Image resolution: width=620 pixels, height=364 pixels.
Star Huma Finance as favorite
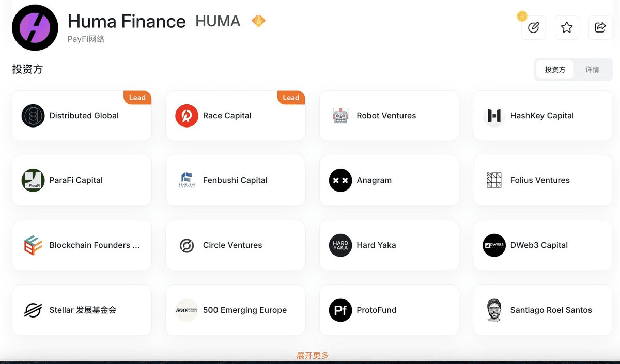point(567,27)
